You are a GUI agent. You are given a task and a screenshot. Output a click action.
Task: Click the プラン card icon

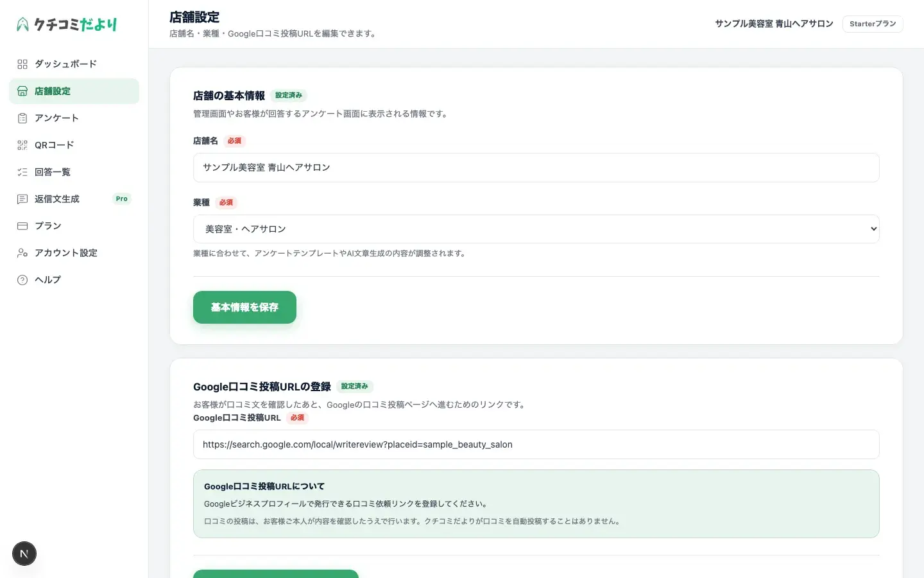pyautogui.click(x=22, y=226)
